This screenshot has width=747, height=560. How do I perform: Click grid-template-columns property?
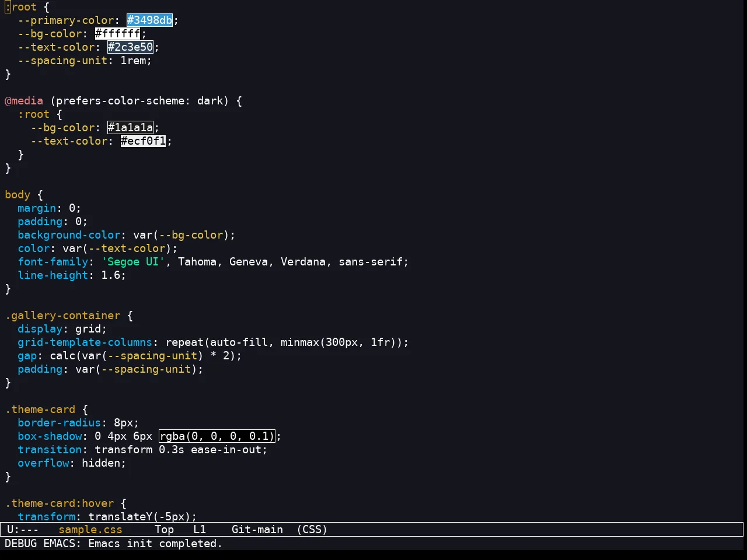point(85,342)
